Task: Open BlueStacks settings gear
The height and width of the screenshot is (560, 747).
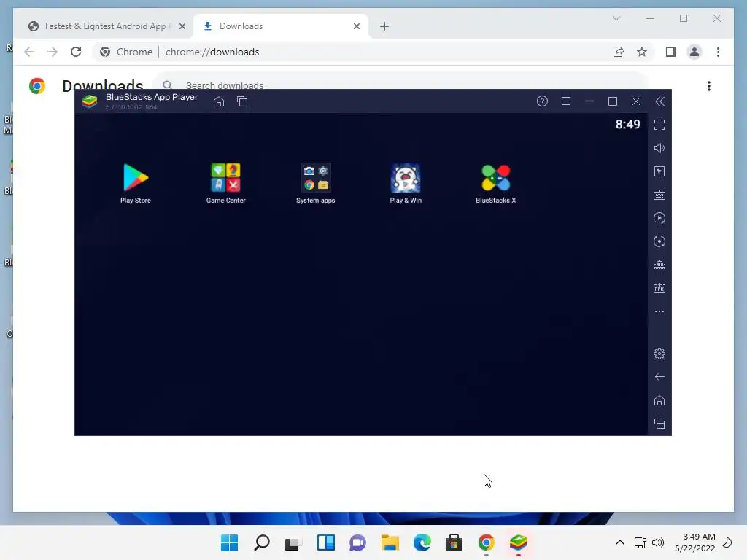Action: click(659, 354)
